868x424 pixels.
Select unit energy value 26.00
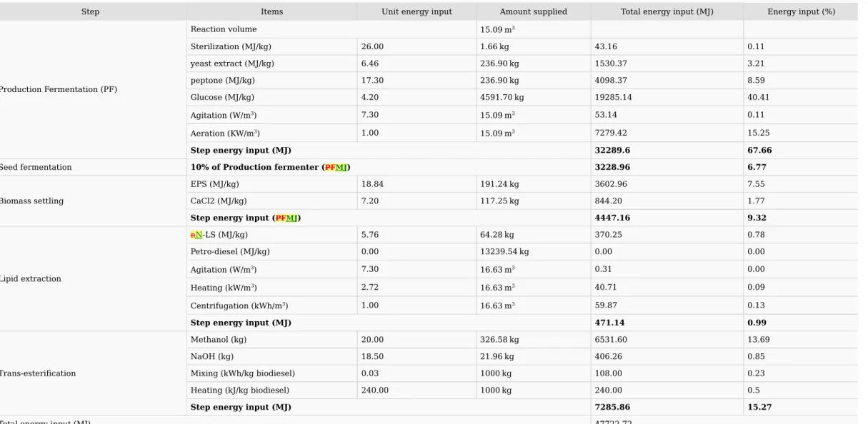point(372,46)
